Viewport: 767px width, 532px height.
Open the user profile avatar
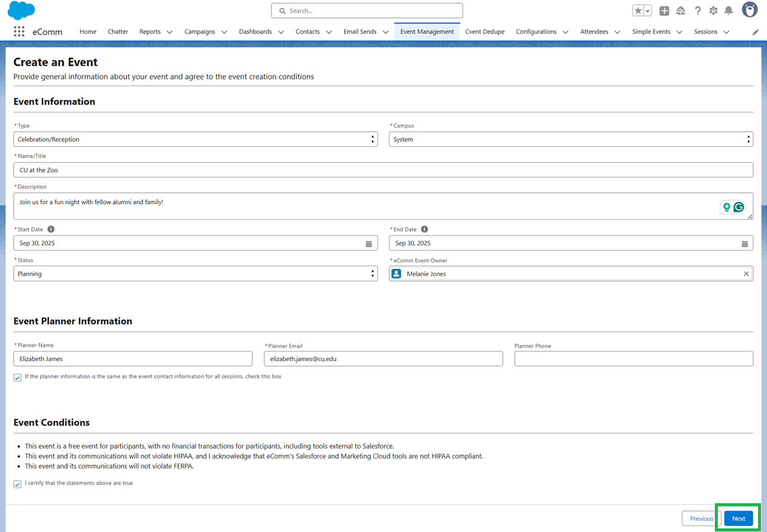(x=750, y=10)
